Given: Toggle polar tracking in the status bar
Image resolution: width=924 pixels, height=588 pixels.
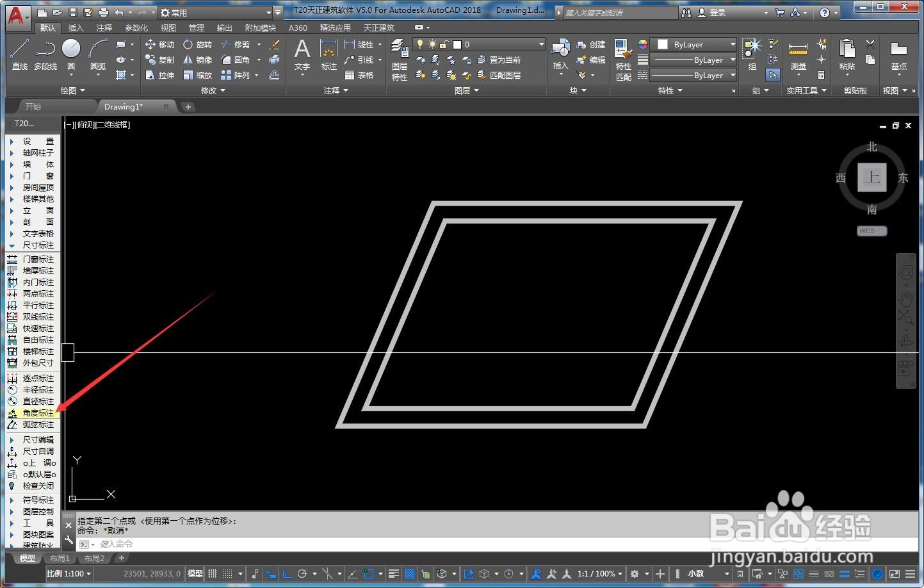Looking at the screenshot, I should (302, 574).
